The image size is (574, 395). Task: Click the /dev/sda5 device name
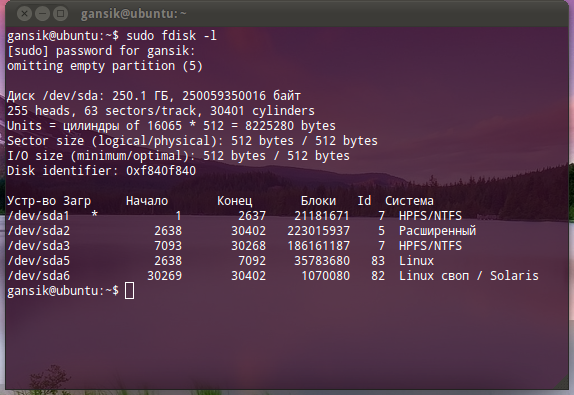38,261
